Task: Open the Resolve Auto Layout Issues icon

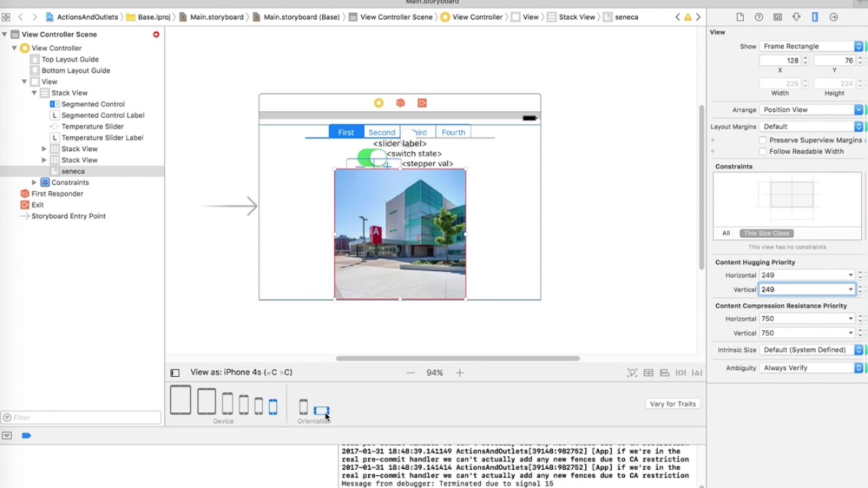Action: click(x=697, y=373)
